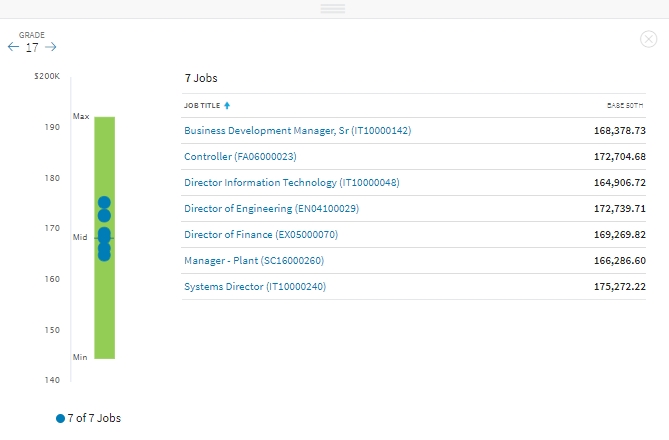The image size is (669, 440).
Task: Toggle the blue legend dot for Jobs
Action: [61, 418]
